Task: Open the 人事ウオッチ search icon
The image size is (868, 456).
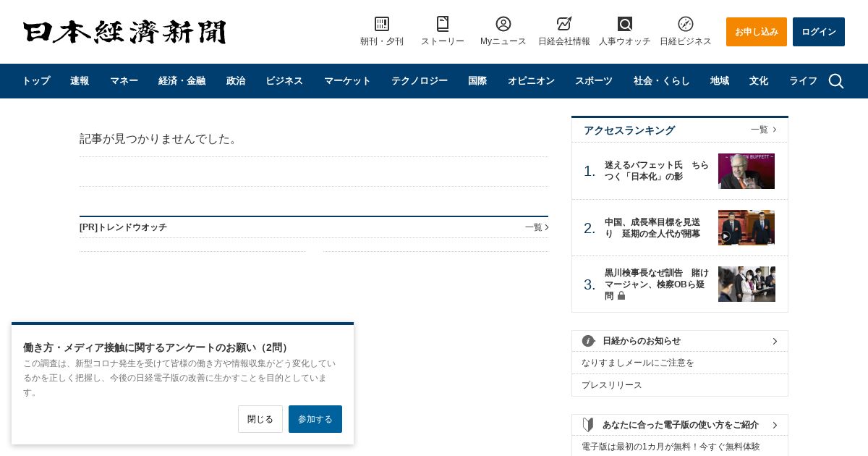Action: (x=625, y=24)
